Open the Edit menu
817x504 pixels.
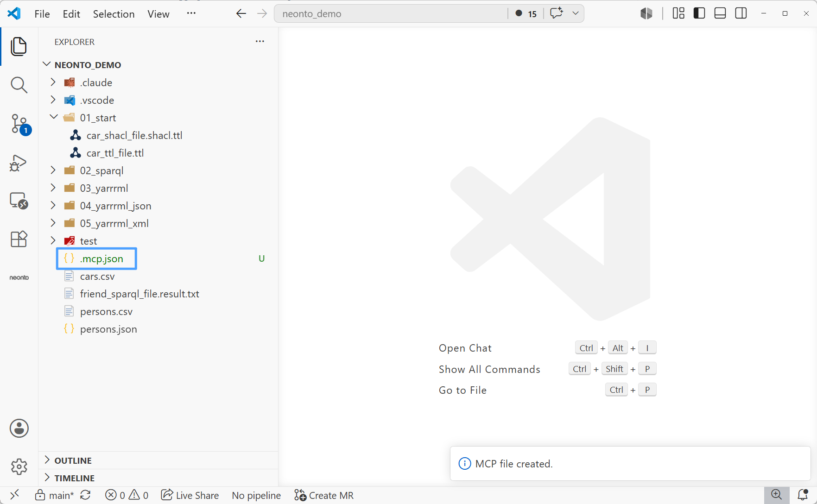point(71,14)
